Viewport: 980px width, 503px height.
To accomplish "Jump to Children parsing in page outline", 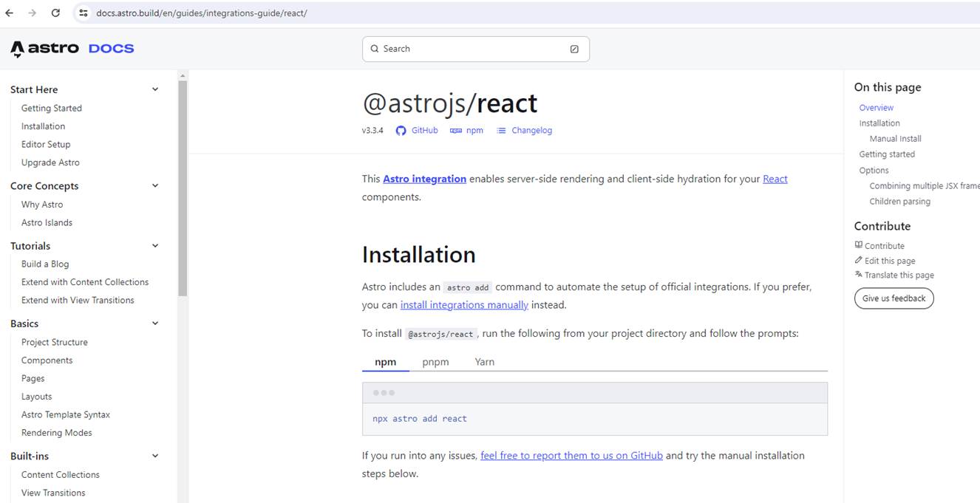I will (900, 202).
